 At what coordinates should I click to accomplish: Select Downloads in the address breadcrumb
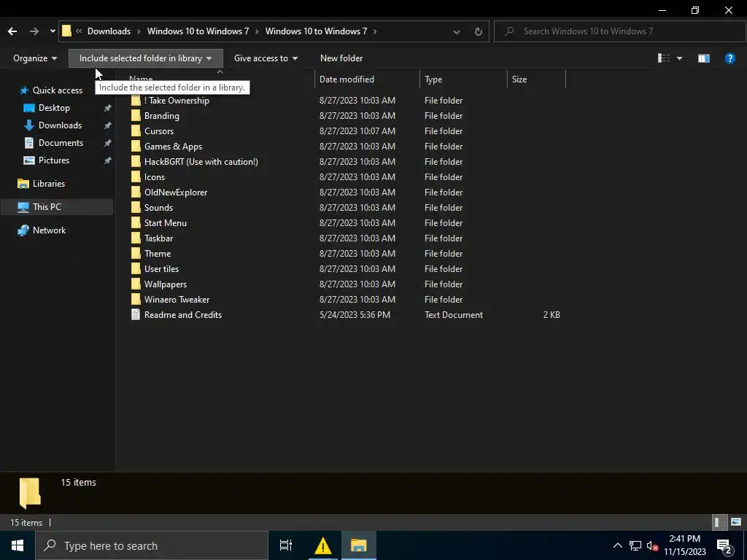click(109, 31)
